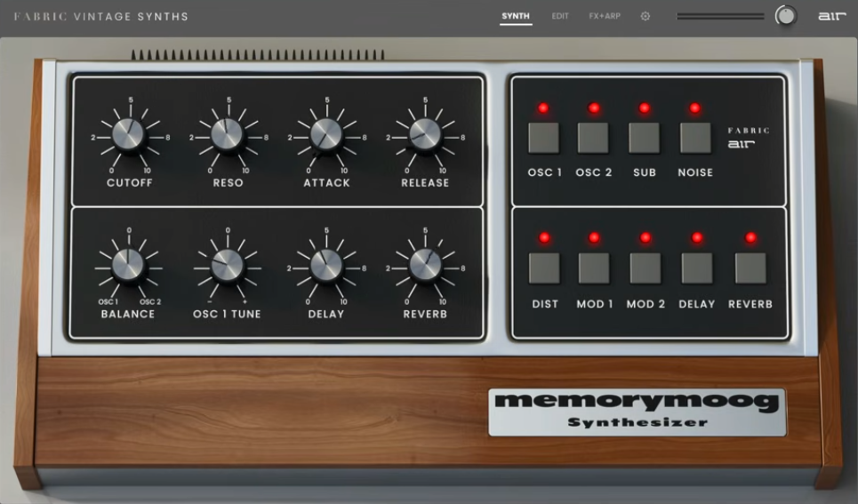Image resolution: width=858 pixels, height=504 pixels.
Task: Click the FABRIC AIR logo on the oscillator panel
Action: 749,138
